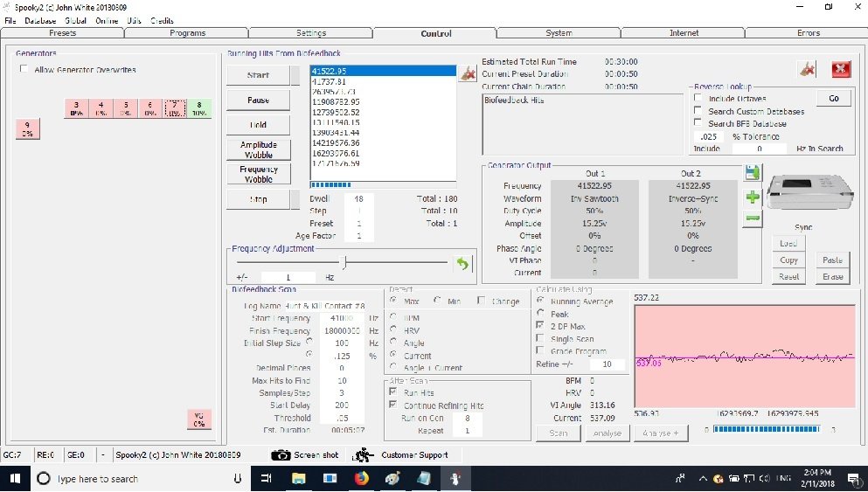868x492 pixels.
Task: Toggle the Change checkbox
Action: (x=481, y=300)
